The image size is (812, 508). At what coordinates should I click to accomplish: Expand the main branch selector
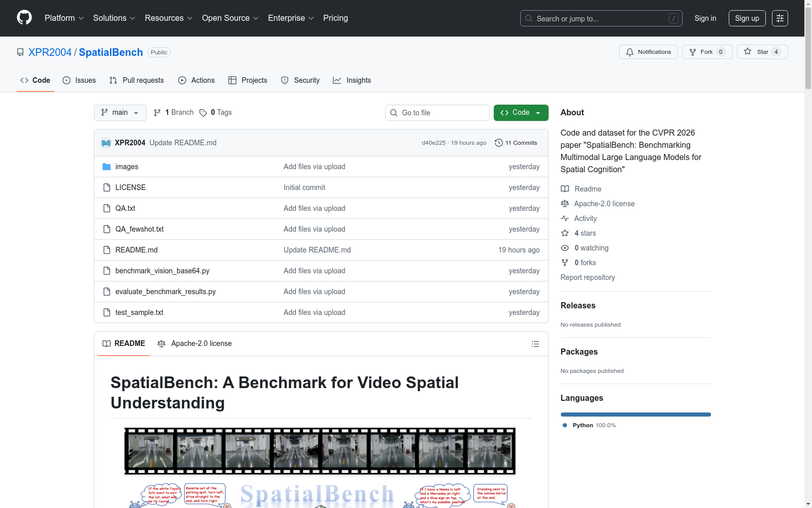120,112
